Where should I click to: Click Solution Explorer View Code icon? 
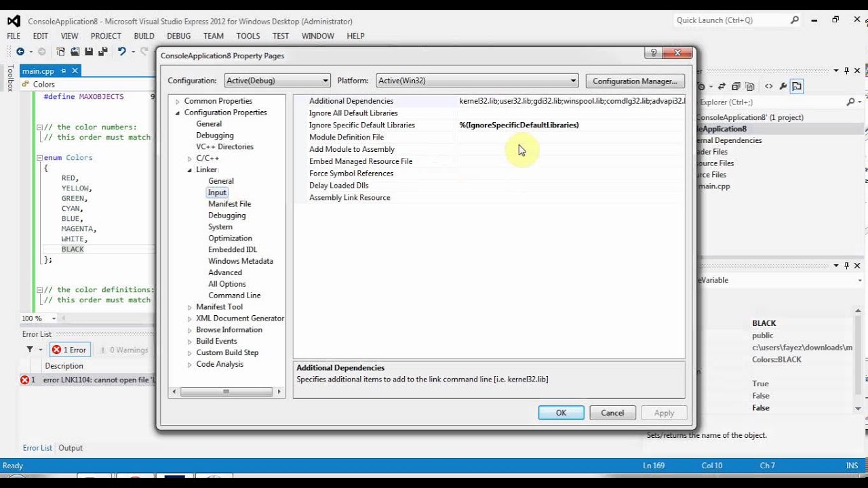[x=769, y=86]
